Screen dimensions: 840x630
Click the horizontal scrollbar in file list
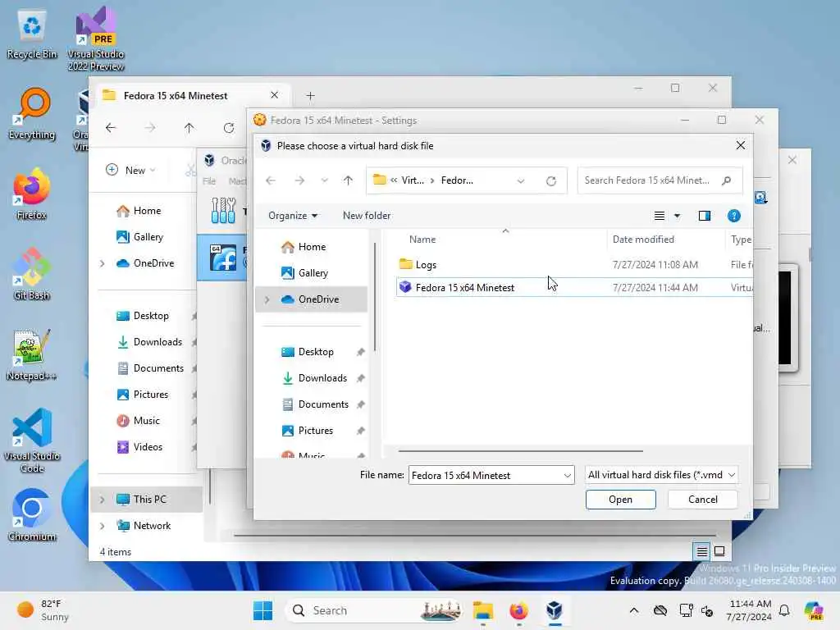[520, 451]
